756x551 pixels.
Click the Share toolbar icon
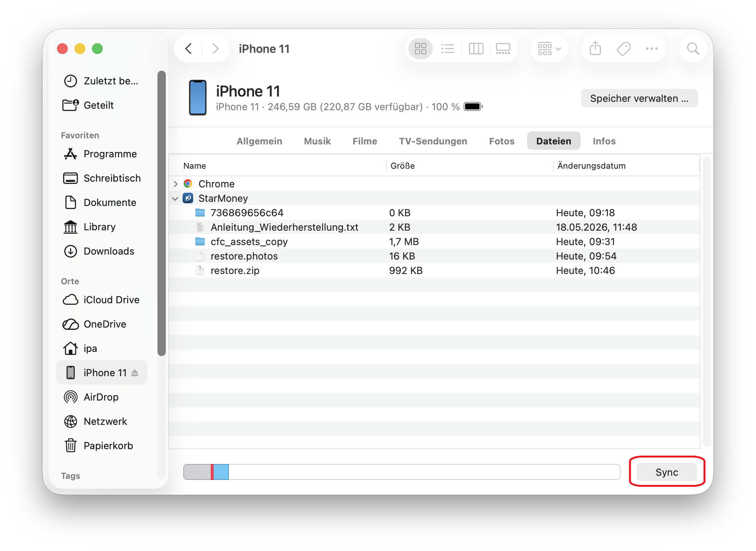tap(596, 49)
